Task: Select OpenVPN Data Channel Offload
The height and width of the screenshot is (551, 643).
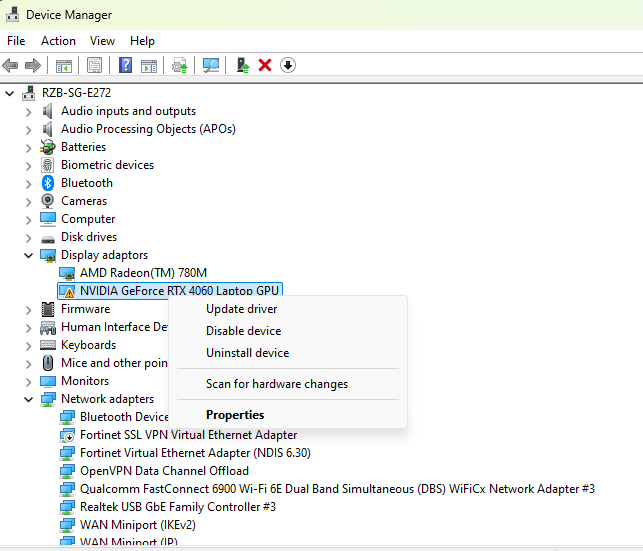Action: tap(164, 471)
